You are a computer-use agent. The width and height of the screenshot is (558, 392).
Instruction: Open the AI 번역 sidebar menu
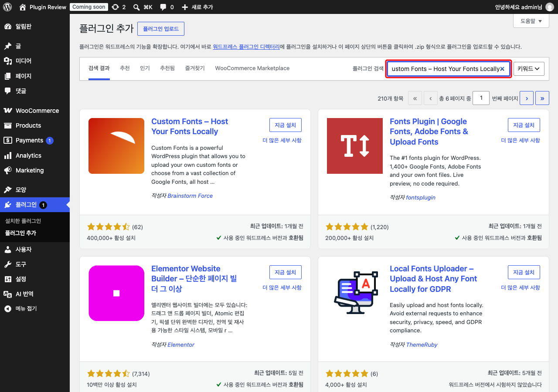tap(35, 294)
